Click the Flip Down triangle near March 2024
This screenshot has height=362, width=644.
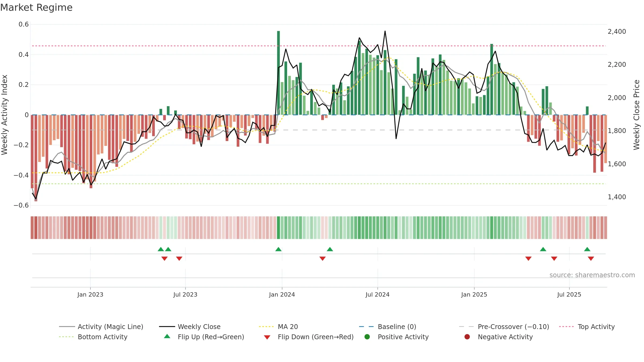[x=323, y=258]
